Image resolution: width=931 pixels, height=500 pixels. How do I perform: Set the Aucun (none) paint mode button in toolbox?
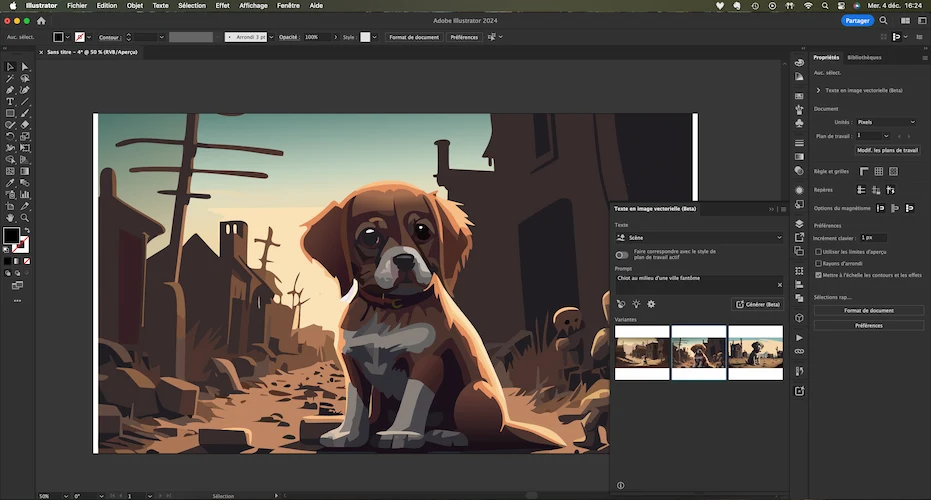[x=27, y=261]
